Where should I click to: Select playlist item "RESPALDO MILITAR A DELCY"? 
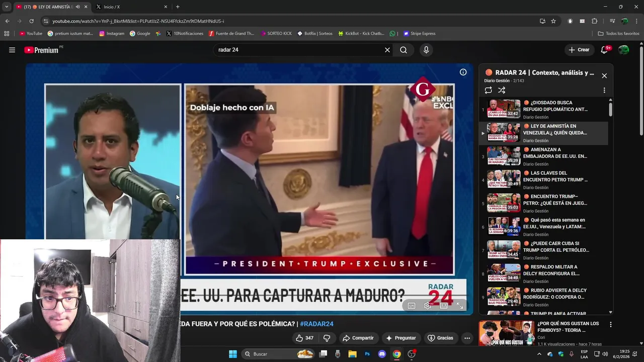pos(543,274)
